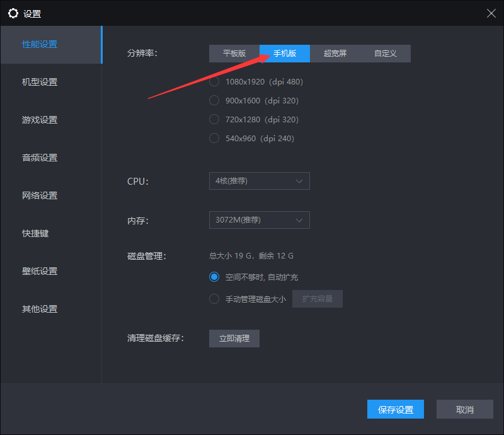The height and width of the screenshot is (435, 504).
Task: Choose the 720x1280 (dpi 320) option
Action: pyautogui.click(x=214, y=119)
